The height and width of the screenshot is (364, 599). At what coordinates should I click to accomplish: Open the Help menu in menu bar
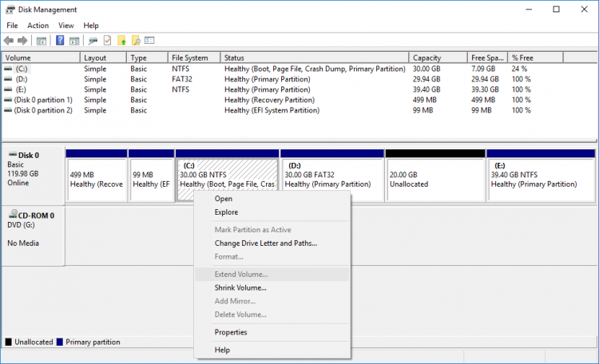click(x=91, y=26)
